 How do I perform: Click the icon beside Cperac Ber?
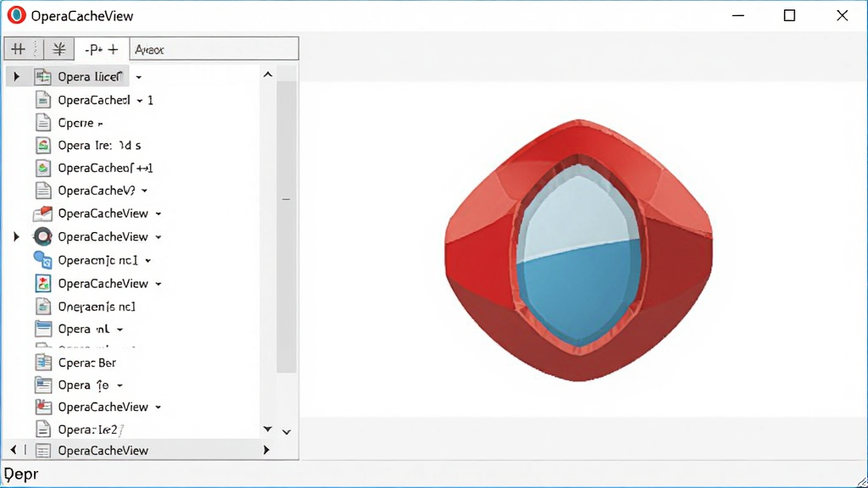coord(42,363)
